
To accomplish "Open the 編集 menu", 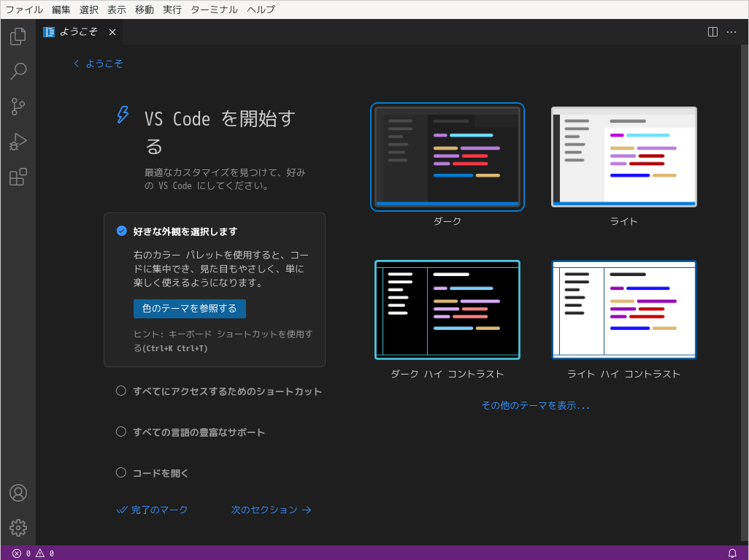I will coord(61,9).
